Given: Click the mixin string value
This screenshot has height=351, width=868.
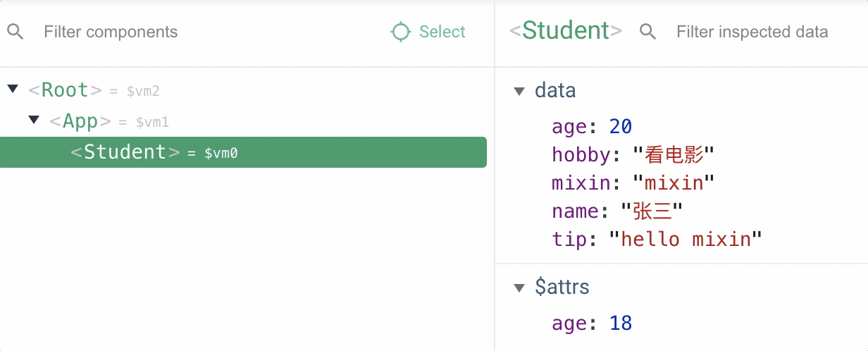Looking at the screenshot, I should [x=674, y=183].
